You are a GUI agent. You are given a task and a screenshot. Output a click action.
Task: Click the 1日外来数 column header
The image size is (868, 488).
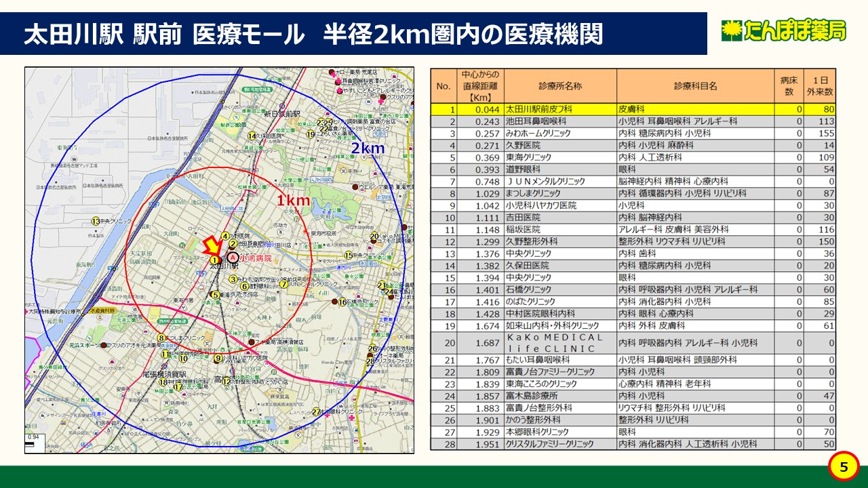[823, 86]
